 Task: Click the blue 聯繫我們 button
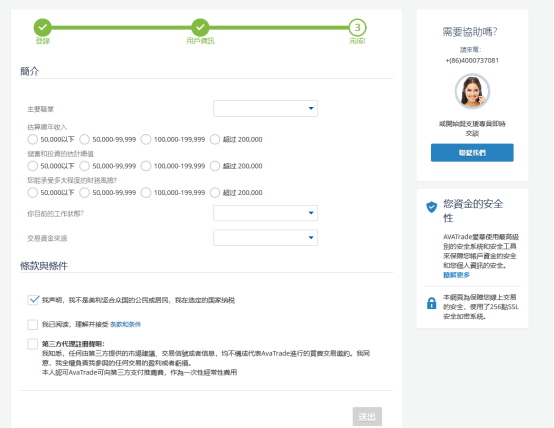472,153
